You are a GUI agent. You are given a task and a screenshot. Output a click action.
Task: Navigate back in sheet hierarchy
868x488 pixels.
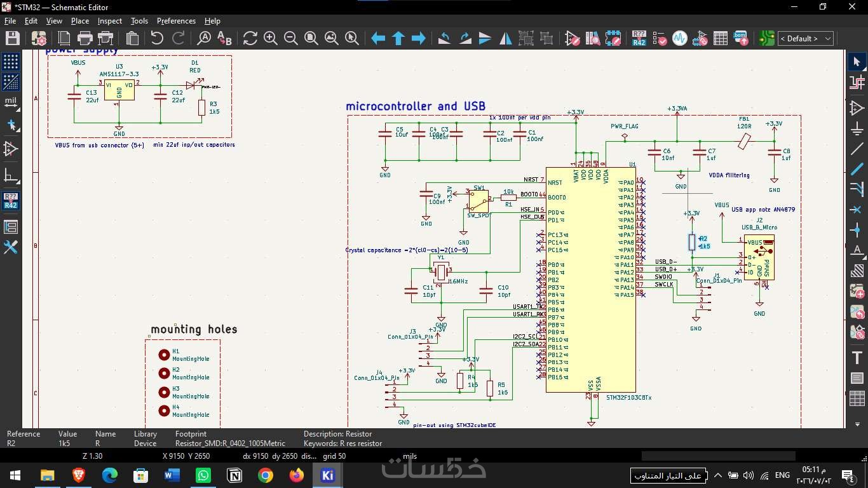click(378, 38)
